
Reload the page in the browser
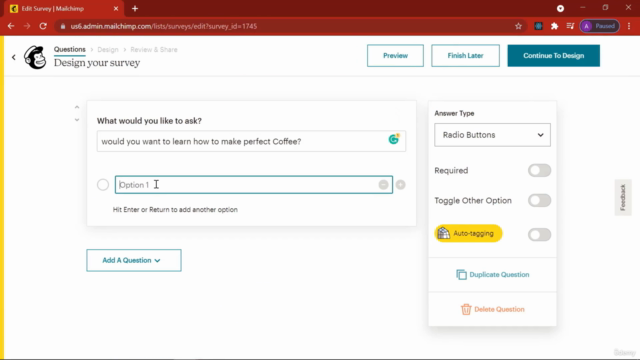click(x=43, y=26)
